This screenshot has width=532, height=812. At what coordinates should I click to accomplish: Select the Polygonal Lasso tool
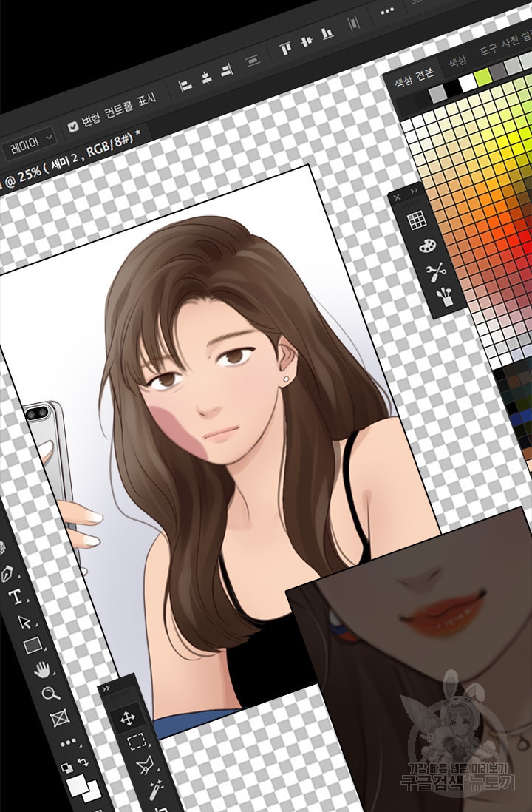[x=145, y=765]
